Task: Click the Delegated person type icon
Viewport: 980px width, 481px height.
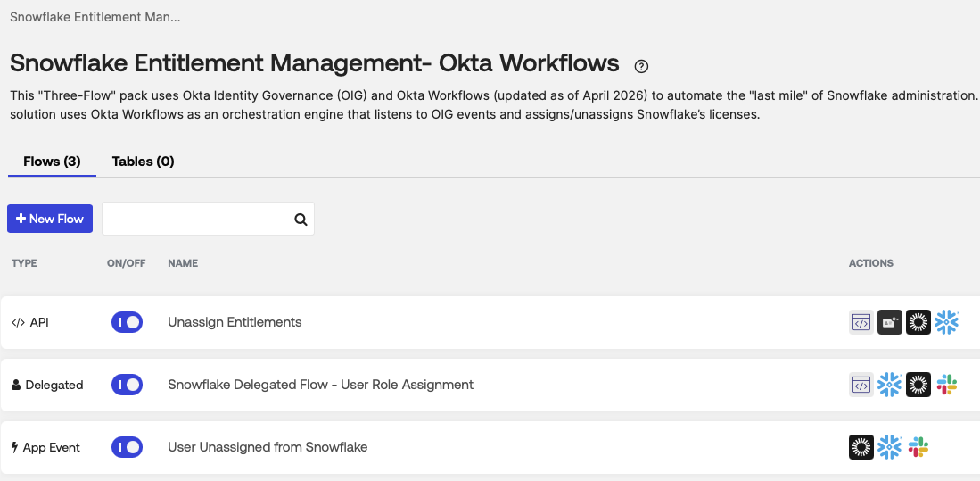Action: pos(16,385)
